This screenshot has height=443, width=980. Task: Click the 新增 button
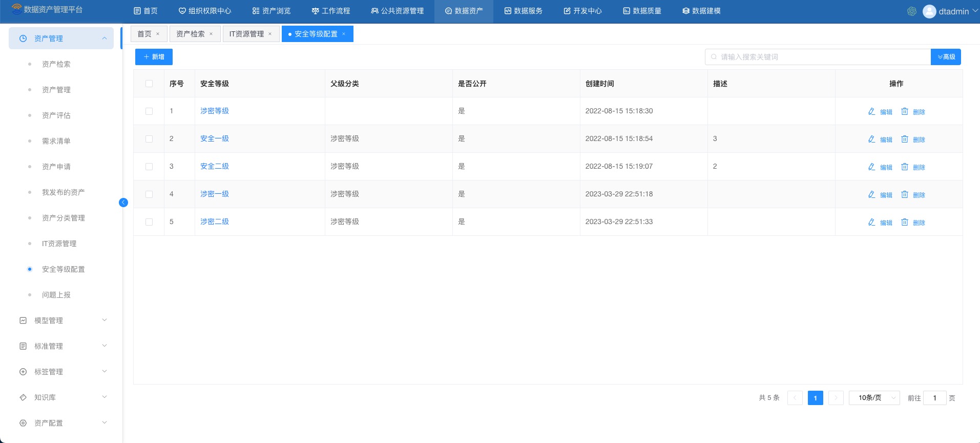pyautogui.click(x=154, y=57)
